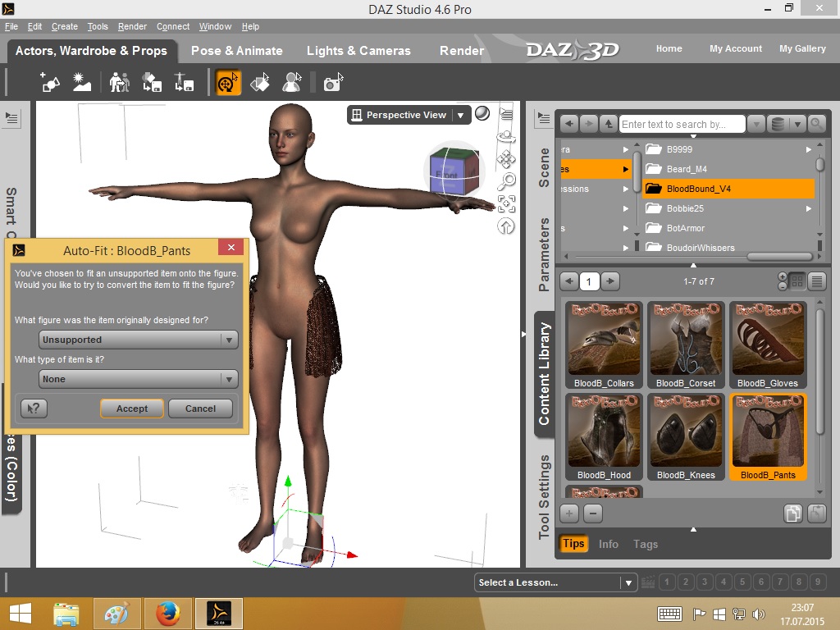Click the frame selection viewport control
Screen dimensions: 840x630
(x=506, y=203)
